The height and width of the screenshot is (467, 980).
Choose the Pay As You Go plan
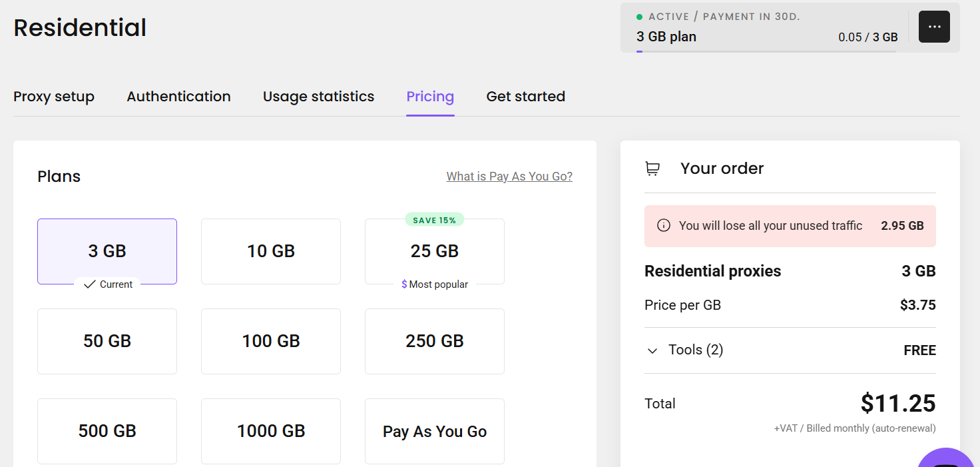435,431
